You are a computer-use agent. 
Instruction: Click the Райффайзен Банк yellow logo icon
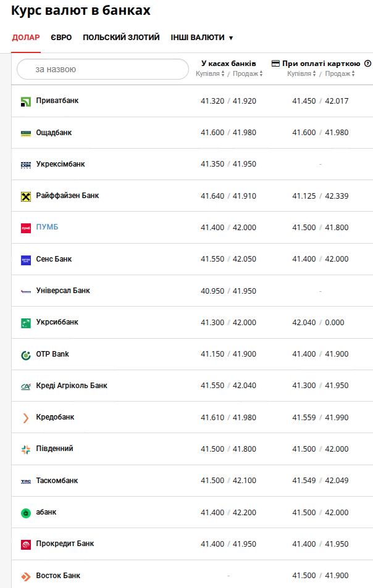coord(25,196)
